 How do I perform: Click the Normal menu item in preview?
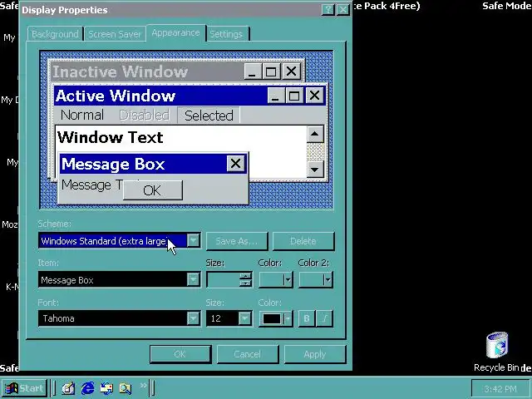point(82,115)
